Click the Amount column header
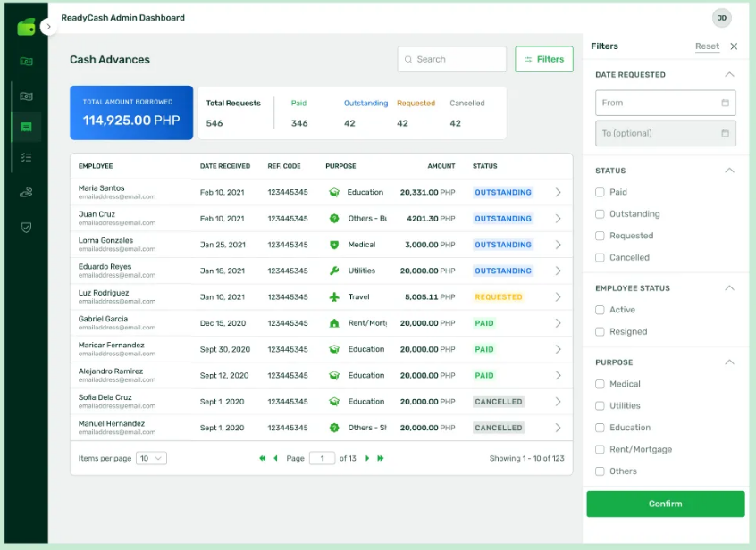Image resolution: width=756 pixels, height=550 pixels. click(x=441, y=166)
